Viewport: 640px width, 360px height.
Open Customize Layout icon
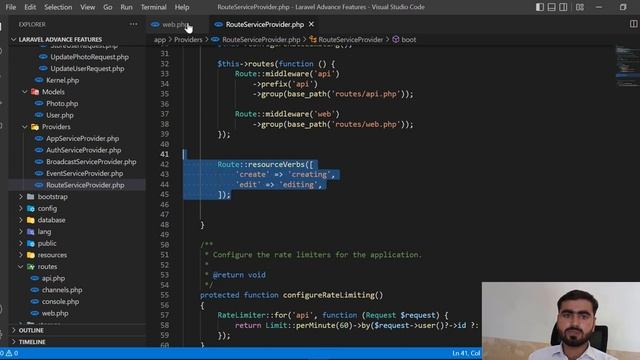(580, 7)
